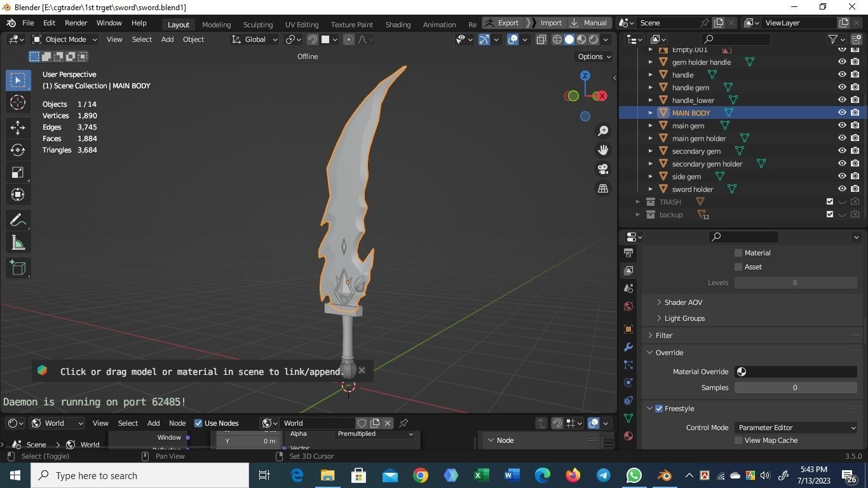Enable View Map Cache checkbox
The width and height of the screenshot is (868, 488).
click(738, 440)
